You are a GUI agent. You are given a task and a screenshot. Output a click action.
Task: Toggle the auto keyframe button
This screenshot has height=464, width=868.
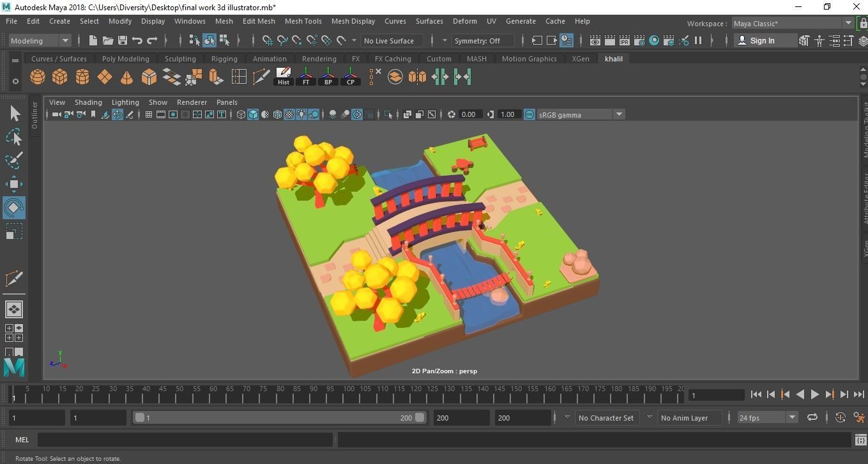click(x=841, y=417)
